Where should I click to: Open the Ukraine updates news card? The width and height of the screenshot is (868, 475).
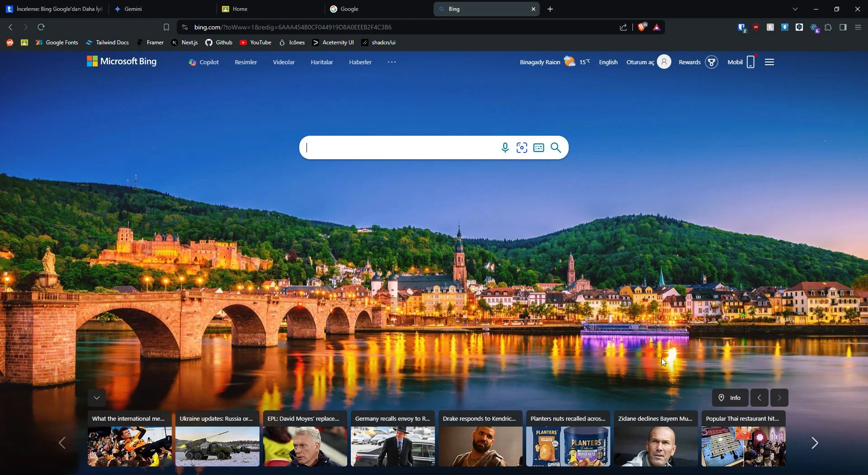(217, 439)
